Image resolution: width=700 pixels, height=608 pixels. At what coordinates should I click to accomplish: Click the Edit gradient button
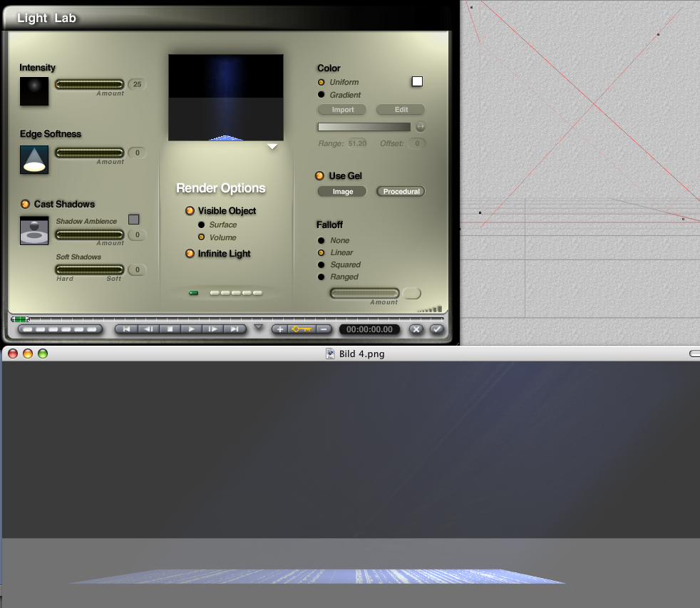pyautogui.click(x=401, y=109)
